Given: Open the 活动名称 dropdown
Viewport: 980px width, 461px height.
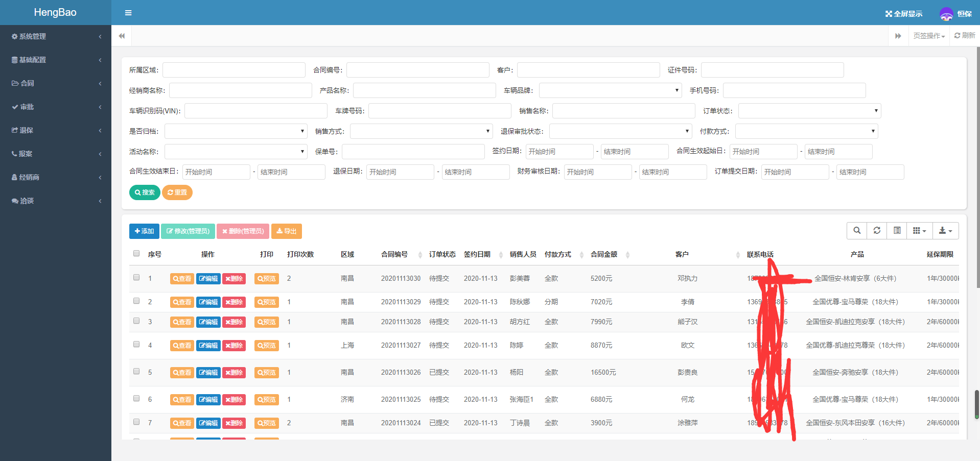Looking at the screenshot, I should tap(236, 152).
